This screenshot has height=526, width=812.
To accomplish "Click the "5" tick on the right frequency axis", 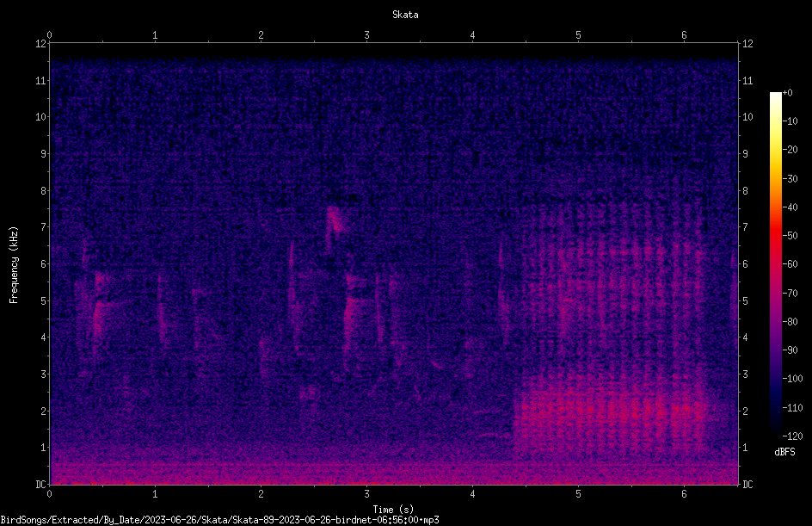I will [745, 300].
